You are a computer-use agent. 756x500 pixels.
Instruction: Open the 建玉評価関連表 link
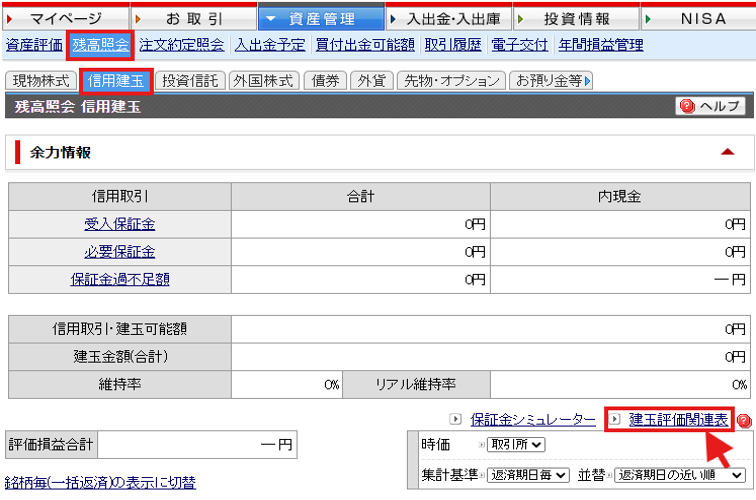click(678, 420)
